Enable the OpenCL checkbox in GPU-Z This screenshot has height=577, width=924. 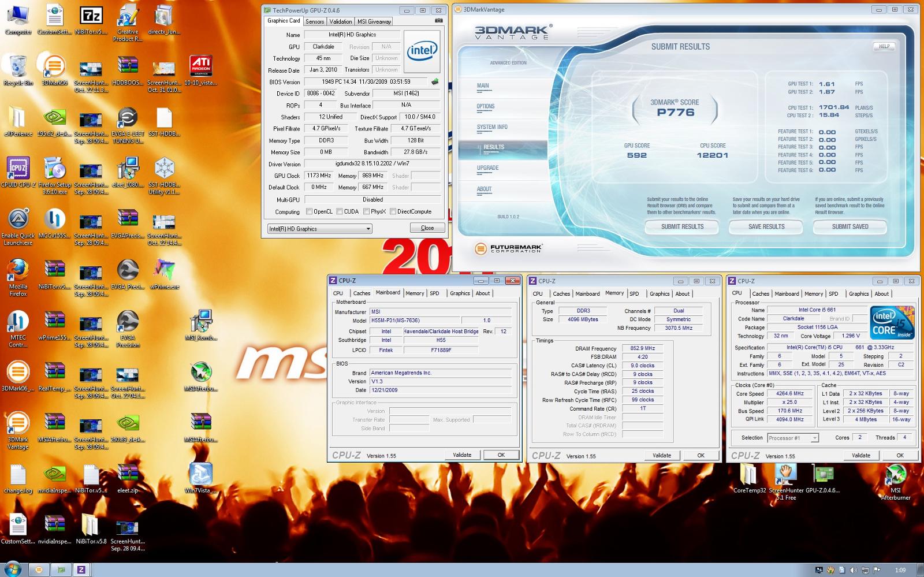(x=309, y=211)
